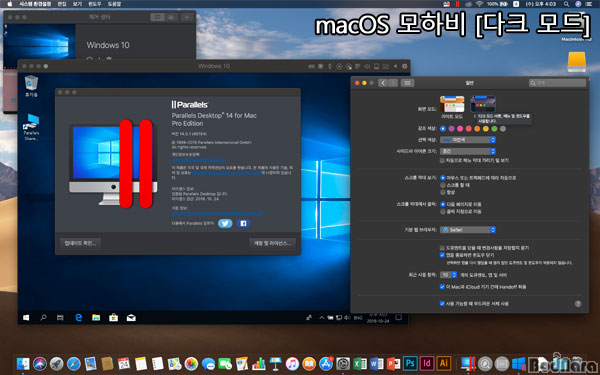The image size is (600, 375).
Task: Choose green accent color
Action: pos(494,129)
